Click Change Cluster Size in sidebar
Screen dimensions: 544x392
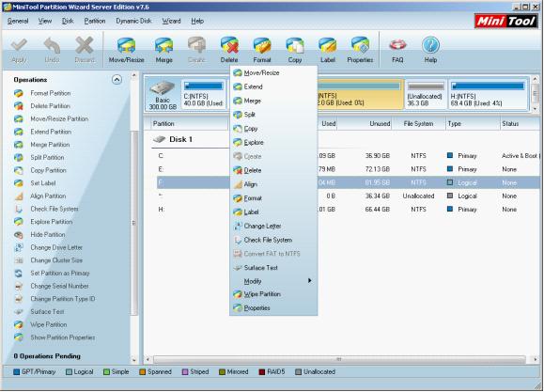point(56,260)
